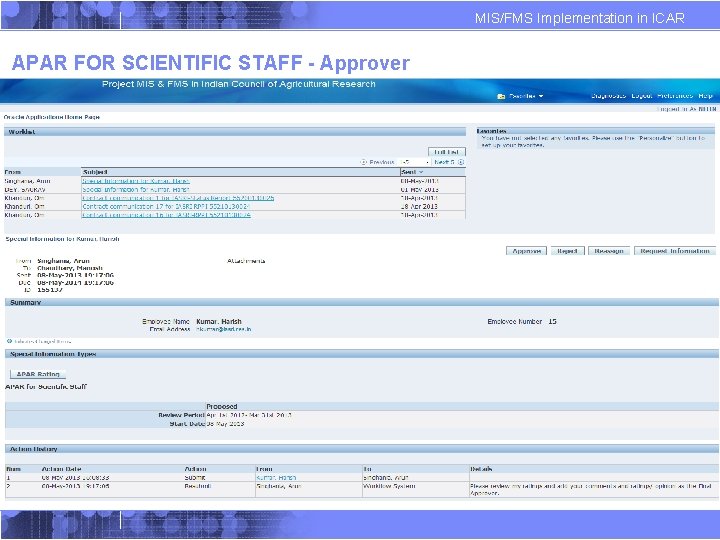The height and width of the screenshot is (540, 720).
Task: Click the Favorites folder icon in header
Action: click(501, 96)
